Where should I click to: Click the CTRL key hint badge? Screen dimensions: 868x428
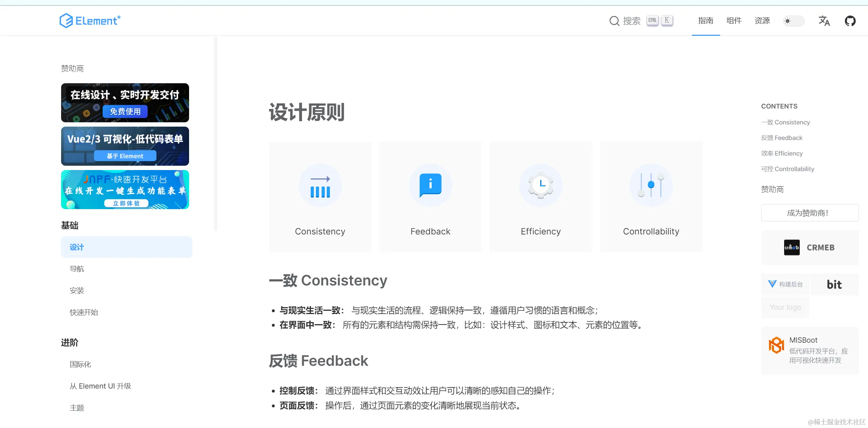(x=653, y=21)
